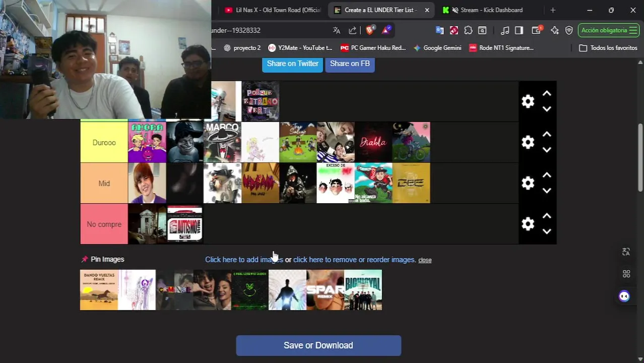The width and height of the screenshot is (644, 363).
Task: Open the Google Gemini bookmark
Action: pos(437,48)
